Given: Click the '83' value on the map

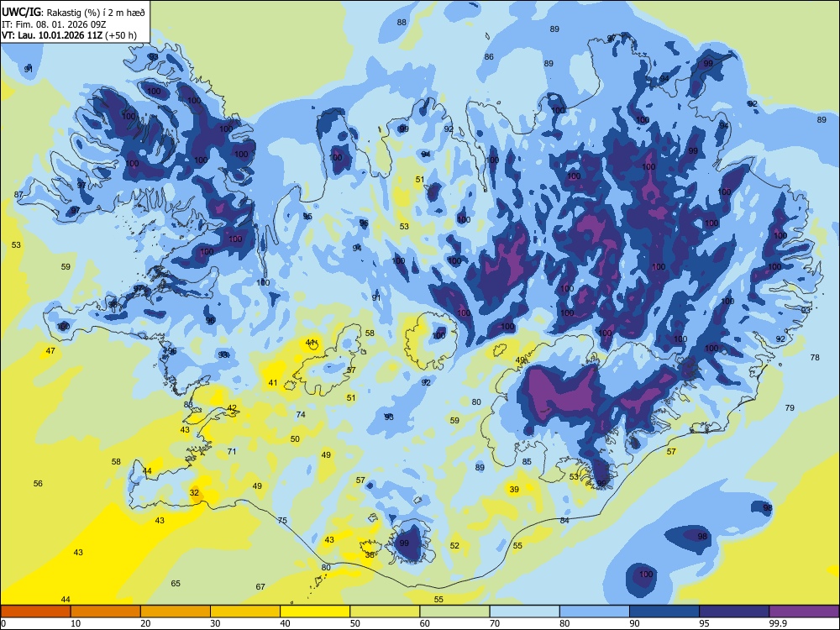Looking at the screenshot, I should (x=188, y=405).
